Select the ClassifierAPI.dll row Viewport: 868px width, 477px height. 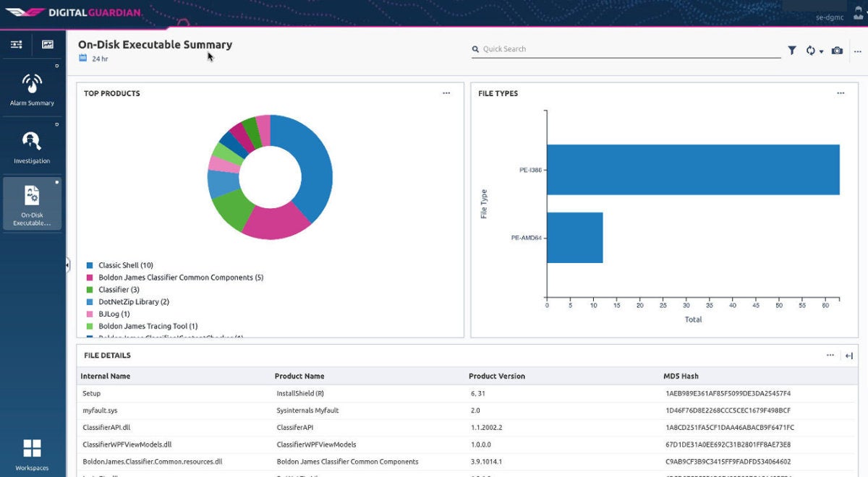click(466, 427)
